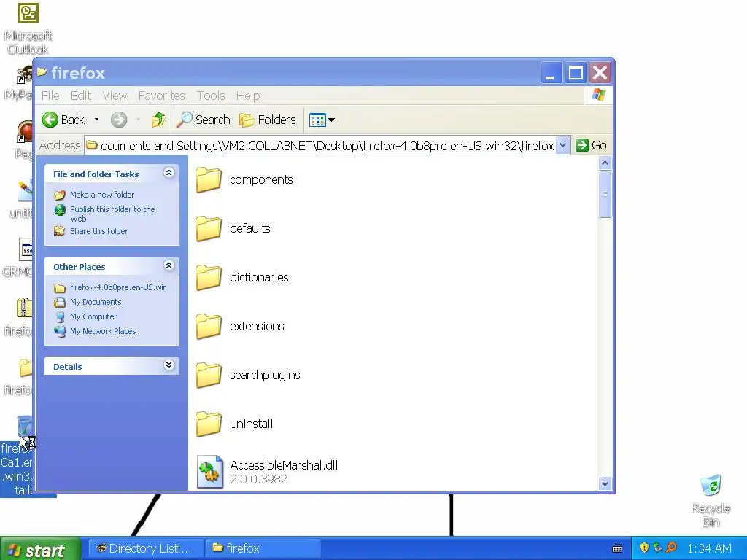Click the My Documents icon in Other Places
747x560 pixels.
pyautogui.click(x=60, y=302)
